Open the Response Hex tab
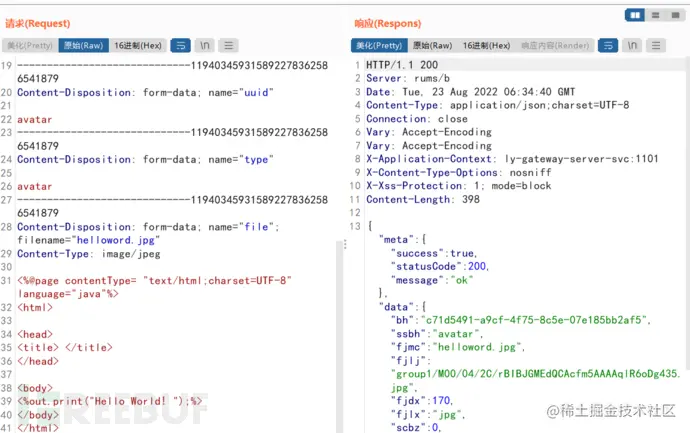The image size is (690, 433). click(486, 45)
